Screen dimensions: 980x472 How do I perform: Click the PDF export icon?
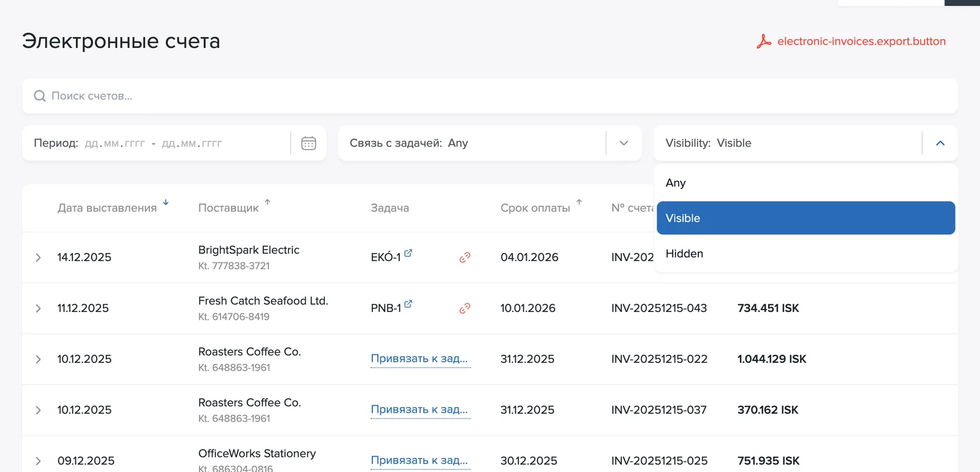(764, 41)
